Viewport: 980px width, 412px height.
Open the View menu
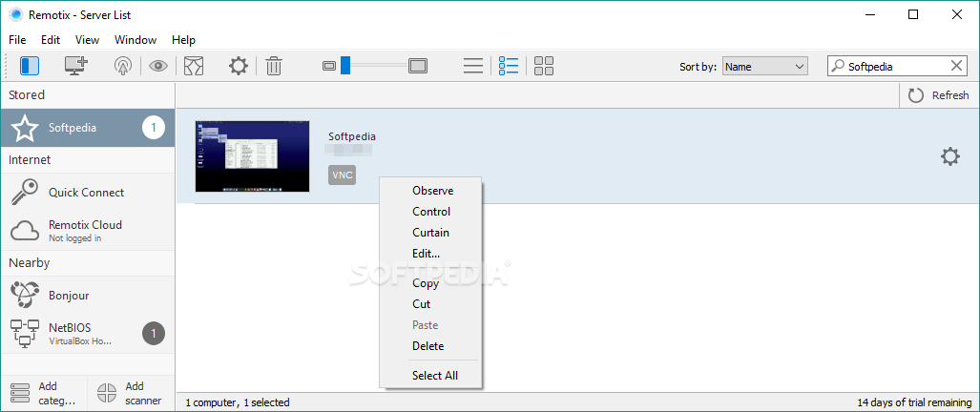[88, 40]
